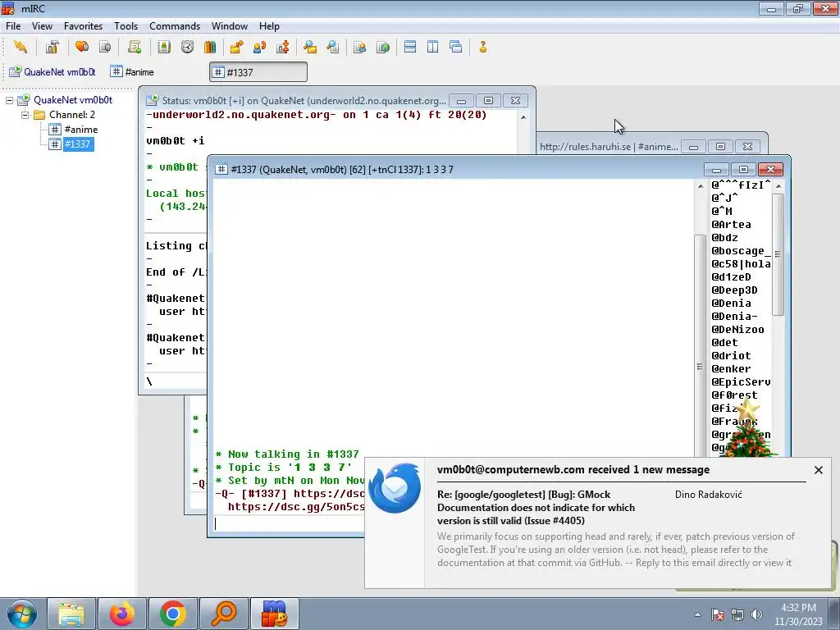Open the Channels List toolbar icon
The height and width of the screenshot is (630, 840).
106,47
